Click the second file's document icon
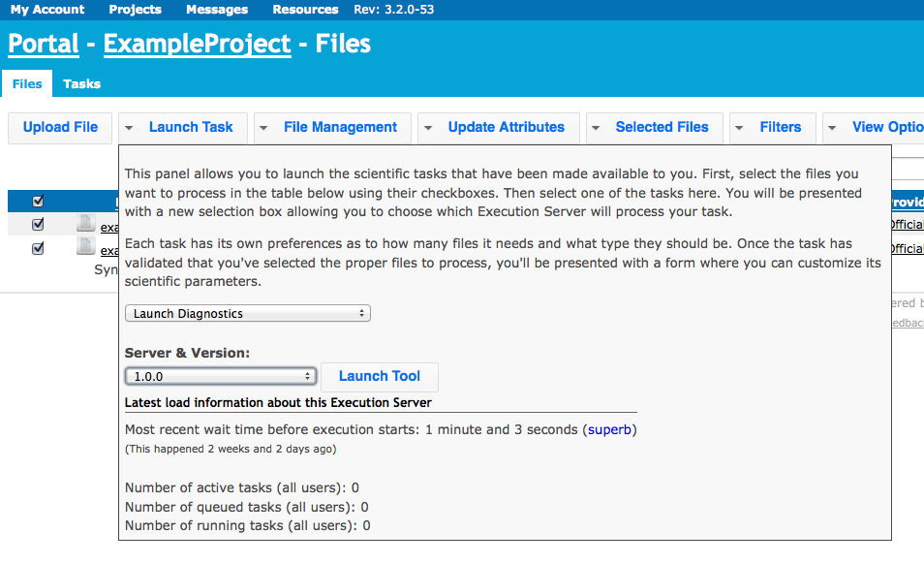Viewport: 924px width, 564px height. coord(85,246)
